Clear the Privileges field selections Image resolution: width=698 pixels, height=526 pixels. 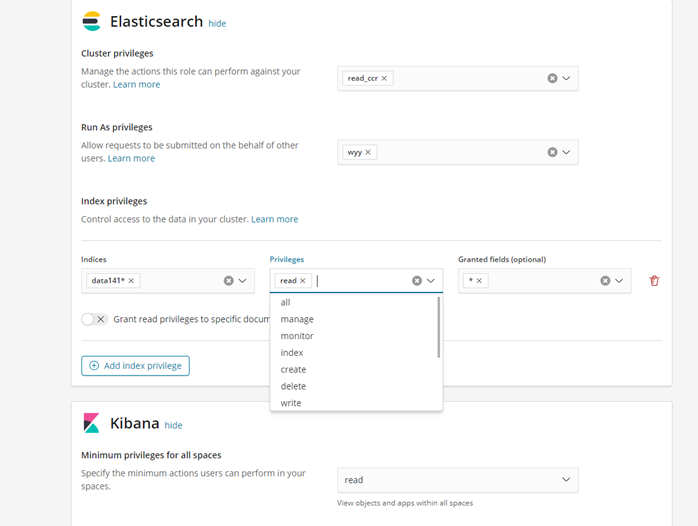(417, 280)
